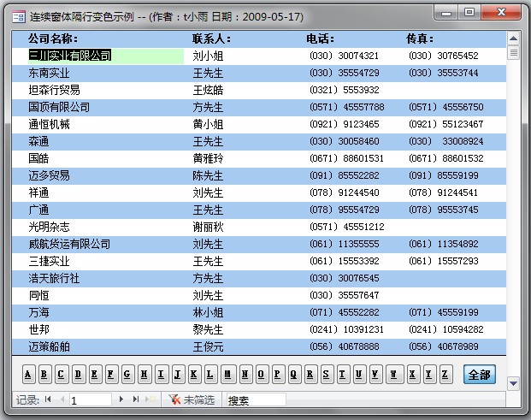Filter companies by letter F
Image resolution: width=531 pixels, height=420 pixels.
(x=111, y=375)
